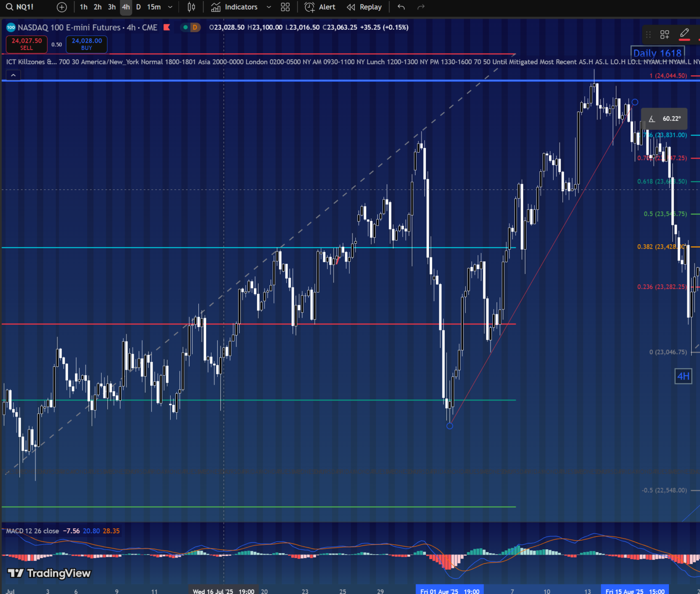700x594 pixels.
Task: Grab the drawing toolbar drag handle
Action: click(648, 34)
